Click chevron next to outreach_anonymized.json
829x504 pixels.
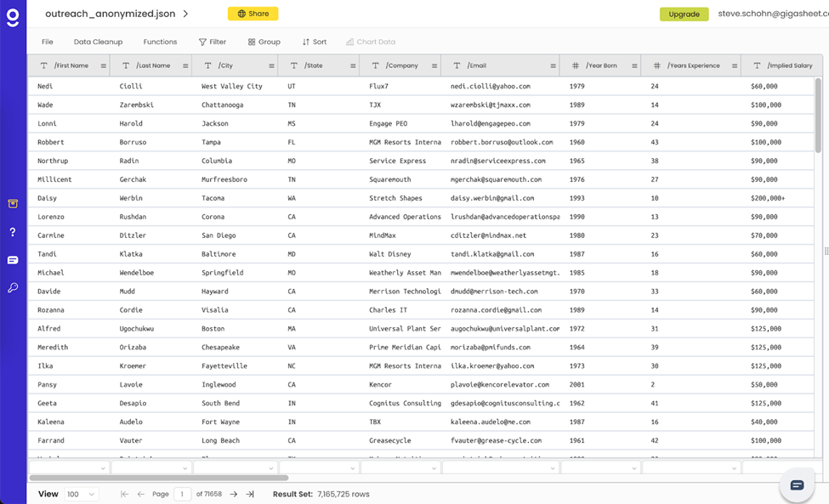(185, 14)
